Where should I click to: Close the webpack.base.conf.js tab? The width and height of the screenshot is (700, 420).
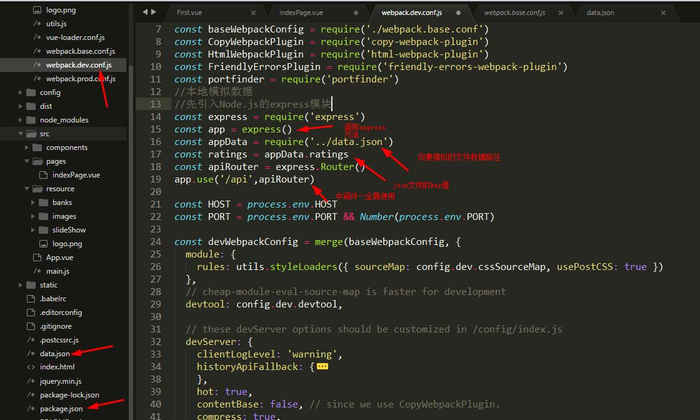[561, 13]
